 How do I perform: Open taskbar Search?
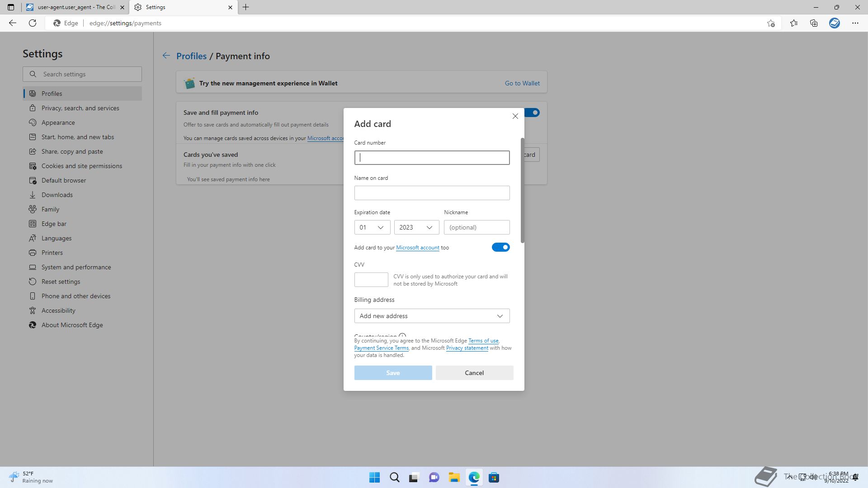(x=394, y=478)
